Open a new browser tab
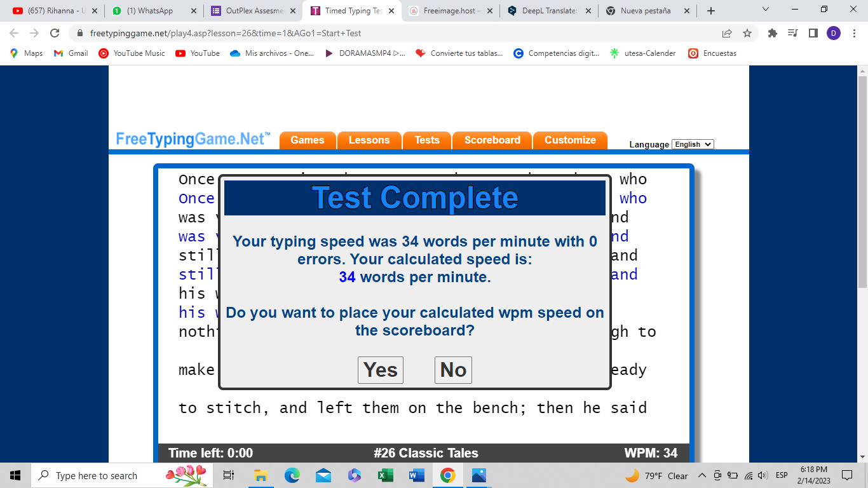The image size is (868, 488). [711, 11]
